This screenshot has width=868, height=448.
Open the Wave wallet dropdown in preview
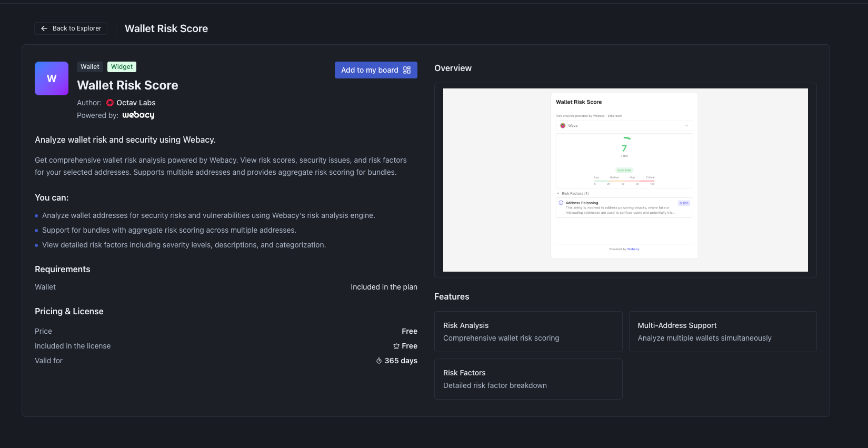pyautogui.click(x=624, y=126)
